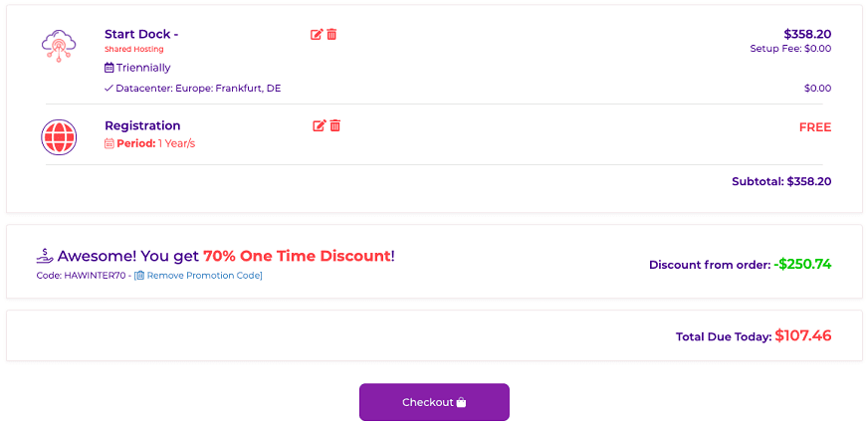Click the cloud hosting product icon
This screenshot has height=424, width=868.
coord(59,44)
